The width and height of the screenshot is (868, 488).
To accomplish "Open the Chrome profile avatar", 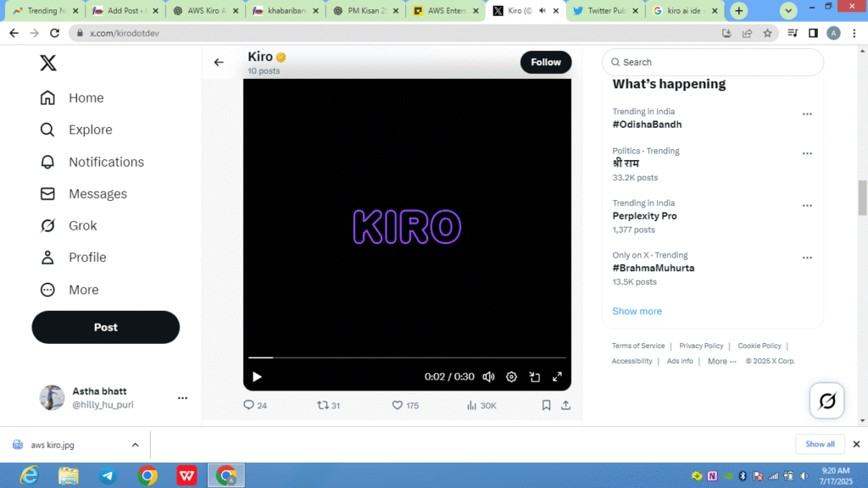I will pyautogui.click(x=833, y=33).
